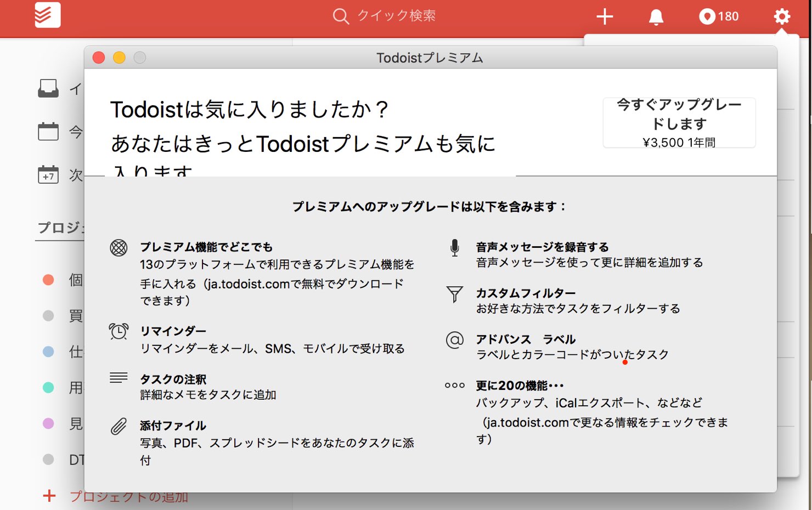Click heading タスクの注釈
The height and width of the screenshot is (510, 812).
click(173, 379)
